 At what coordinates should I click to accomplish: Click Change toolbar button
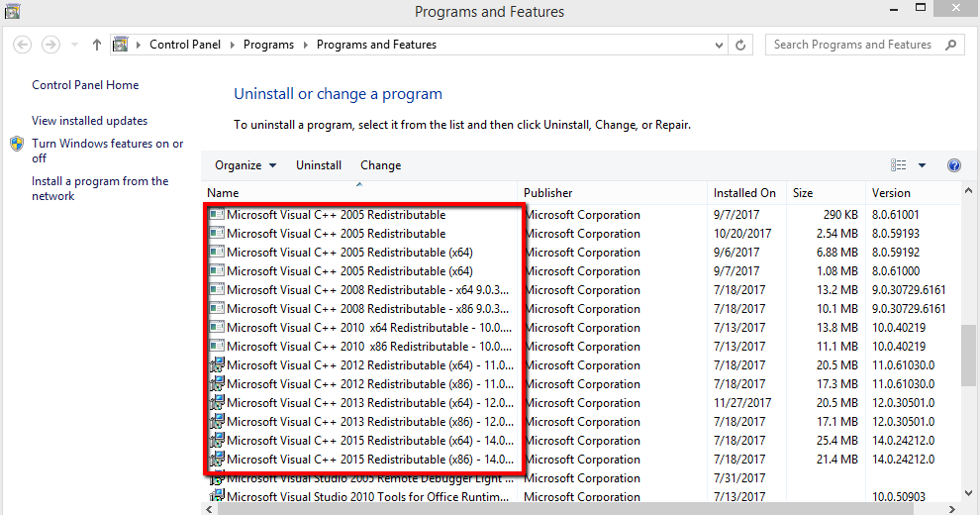point(381,165)
